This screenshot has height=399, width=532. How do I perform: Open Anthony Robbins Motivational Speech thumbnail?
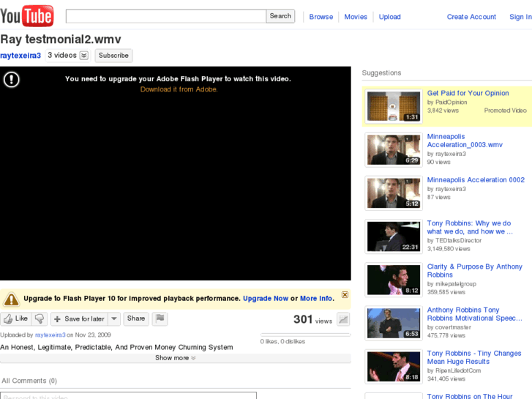click(394, 324)
